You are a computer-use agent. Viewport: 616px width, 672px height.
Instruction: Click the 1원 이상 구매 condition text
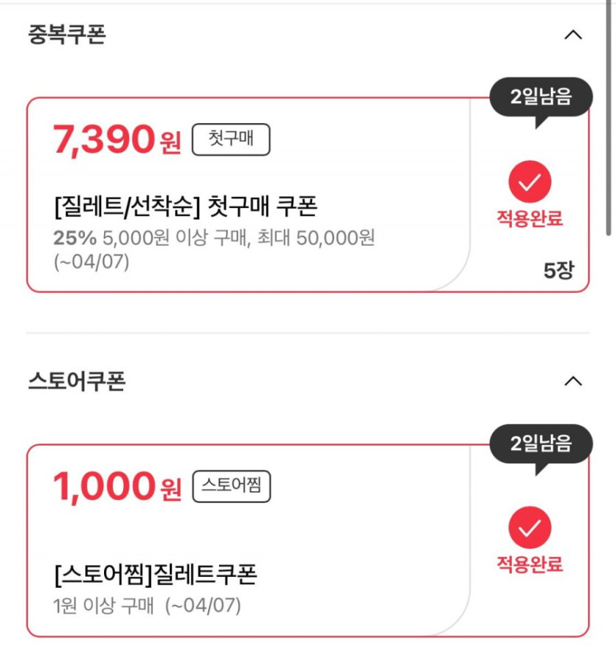coord(104,606)
